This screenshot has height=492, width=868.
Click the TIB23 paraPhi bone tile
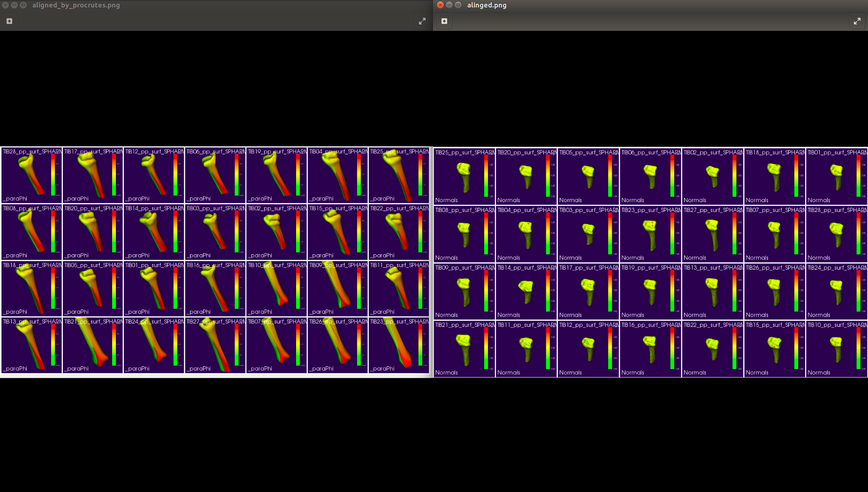pos(399,346)
